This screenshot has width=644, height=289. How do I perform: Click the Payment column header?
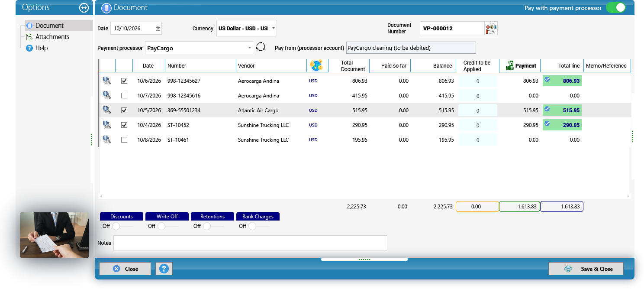[x=521, y=66]
